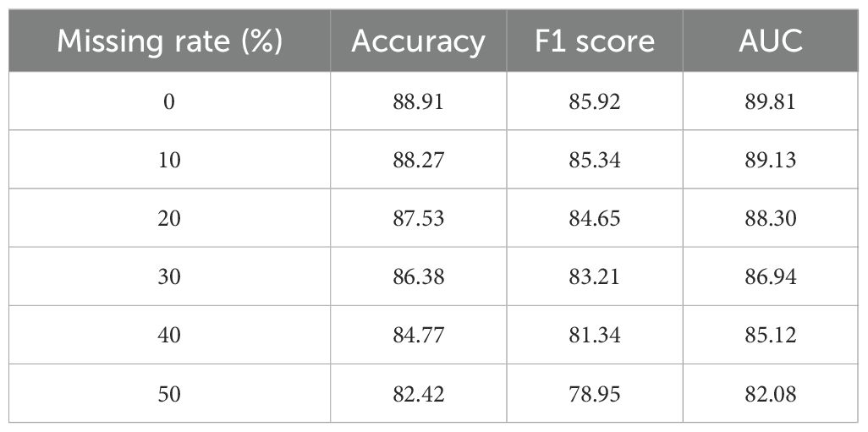Click the Accuracy column header
The height and width of the screenshot is (432, 868).
tap(419, 41)
